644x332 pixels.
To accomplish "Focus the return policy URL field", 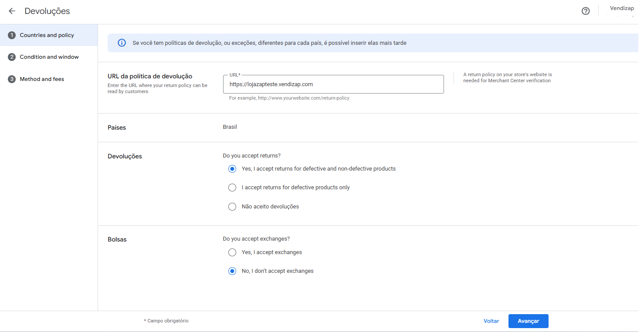I will coord(333,84).
